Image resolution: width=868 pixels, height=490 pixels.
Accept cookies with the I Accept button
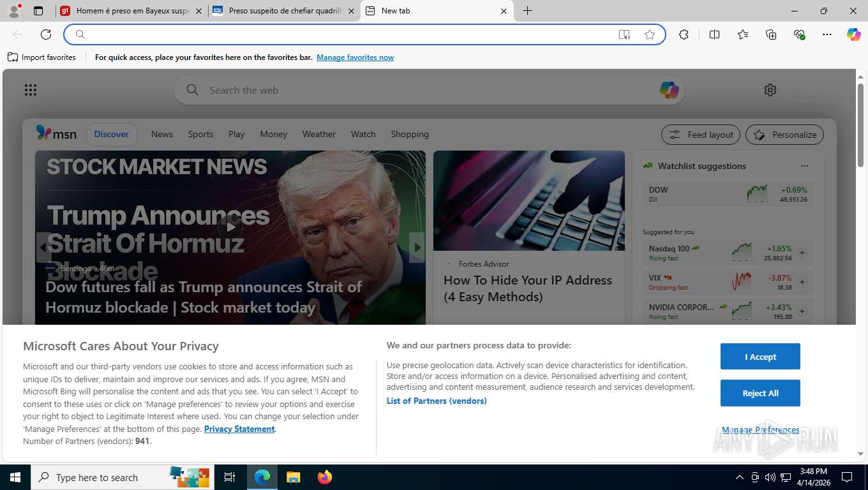(x=760, y=357)
